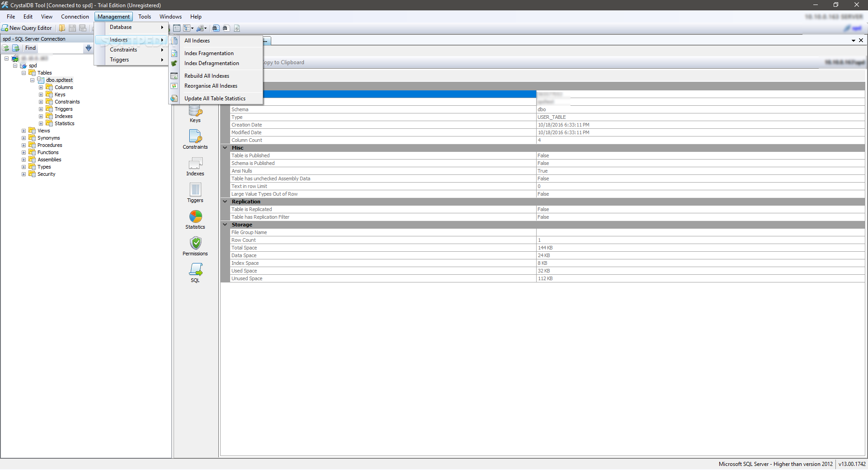Click the window layout icon in toolbar
The image size is (868, 470).
177,28
